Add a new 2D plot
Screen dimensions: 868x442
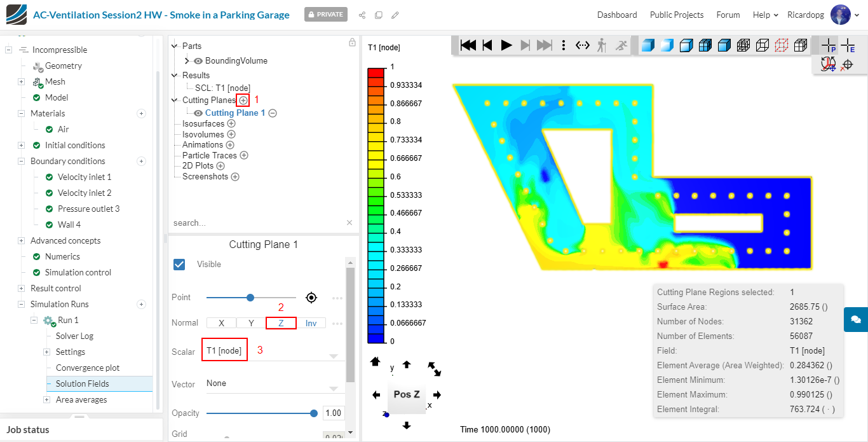tap(220, 166)
